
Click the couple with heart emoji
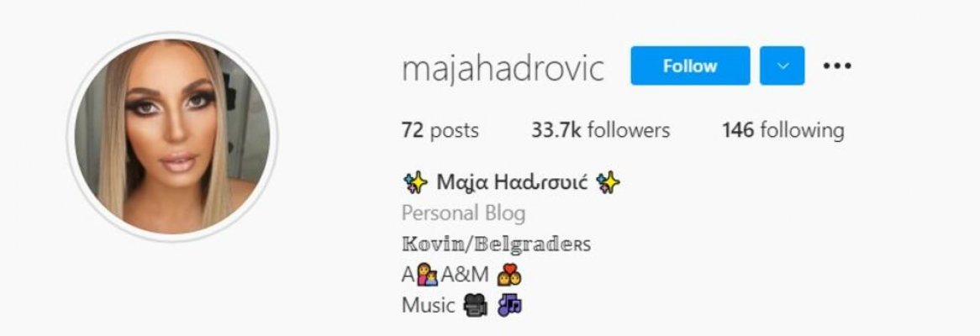(x=509, y=275)
